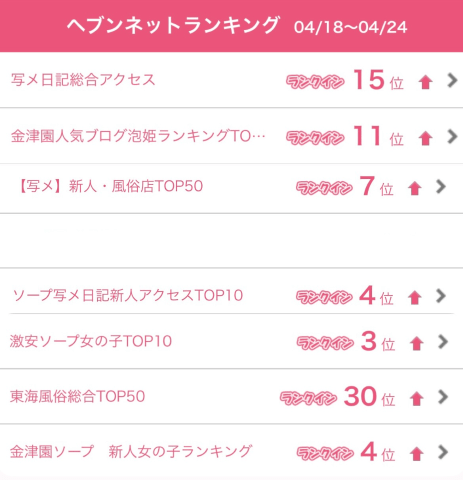Click the ヘブンネットランキング header title
The image size is (463, 480).
coord(173,25)
